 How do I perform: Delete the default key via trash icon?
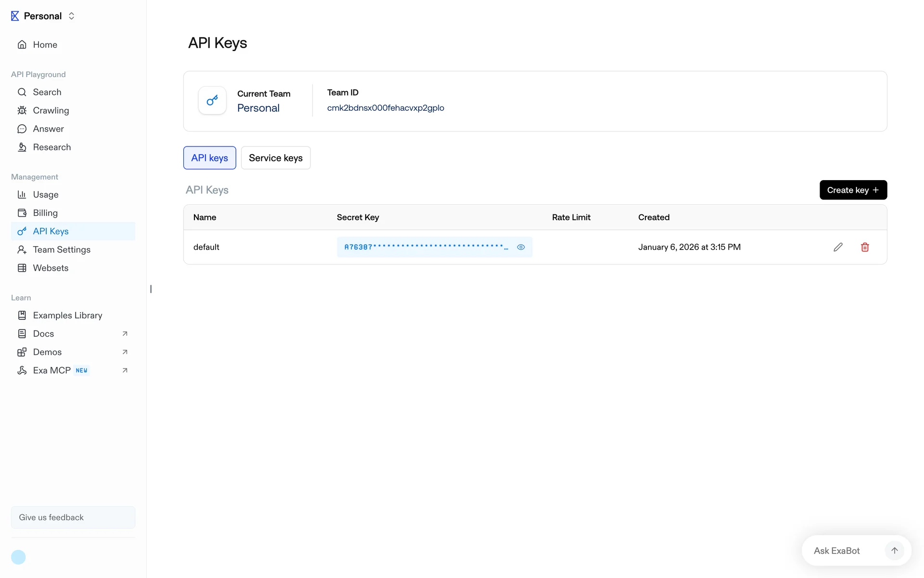point(865,247)
